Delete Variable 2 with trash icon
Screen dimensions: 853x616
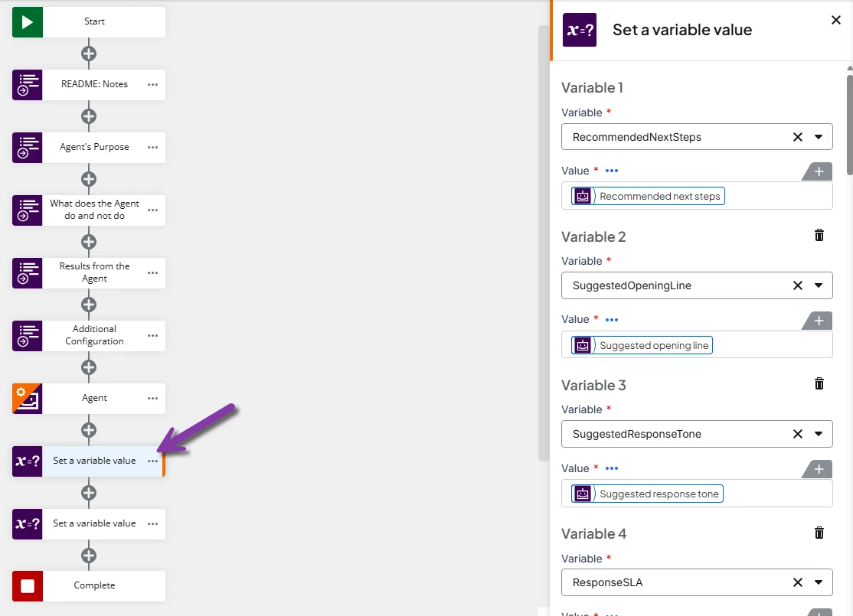(819, 236)
